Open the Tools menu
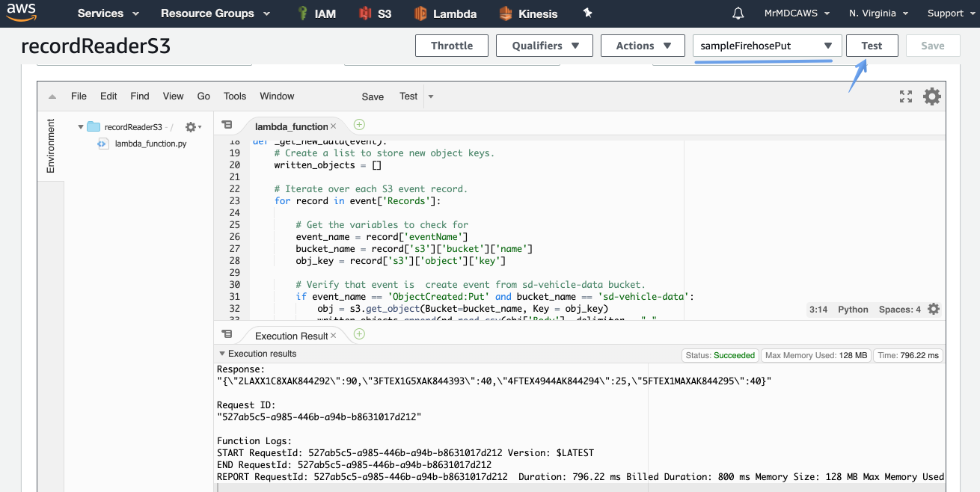 [x=235, y=96]
